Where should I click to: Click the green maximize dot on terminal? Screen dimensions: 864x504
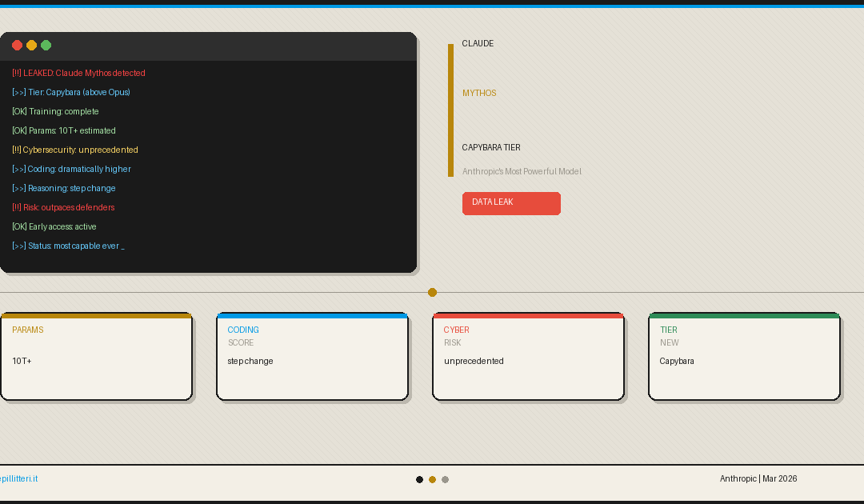pyautogui.click(x=46, y=45)
